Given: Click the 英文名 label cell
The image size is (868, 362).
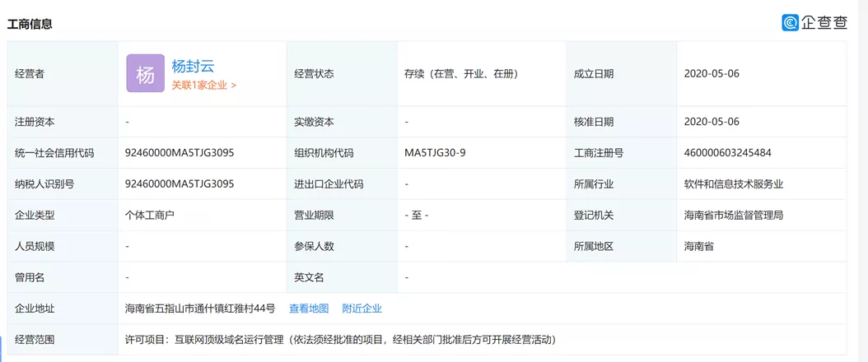Looking at the screenshot, I should tap(342, 277).
